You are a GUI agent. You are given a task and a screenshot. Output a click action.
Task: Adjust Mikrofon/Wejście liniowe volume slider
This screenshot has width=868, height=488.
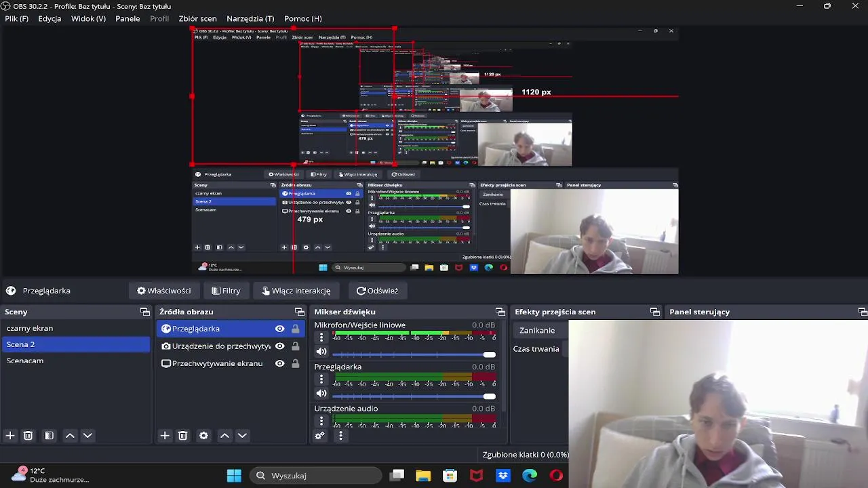click(x=414, y=354)
